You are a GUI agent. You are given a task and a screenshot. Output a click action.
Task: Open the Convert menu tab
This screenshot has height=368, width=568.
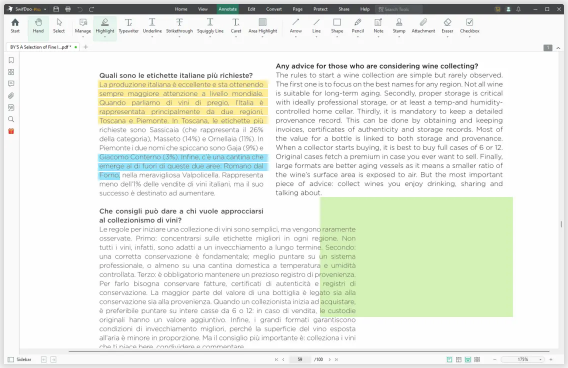274,9
